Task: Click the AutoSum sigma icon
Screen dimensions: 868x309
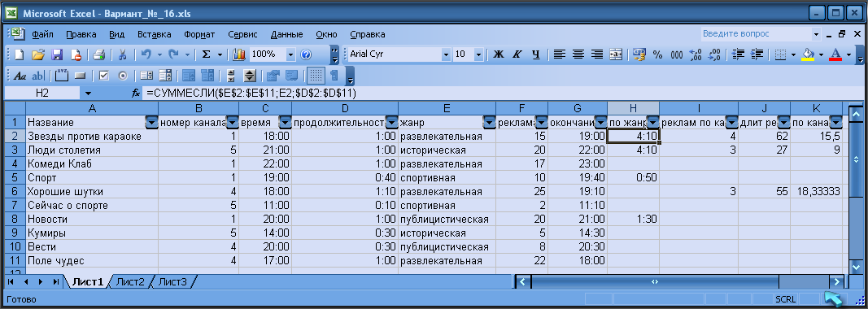Action: pyautogui.click(x=206, y=54)
